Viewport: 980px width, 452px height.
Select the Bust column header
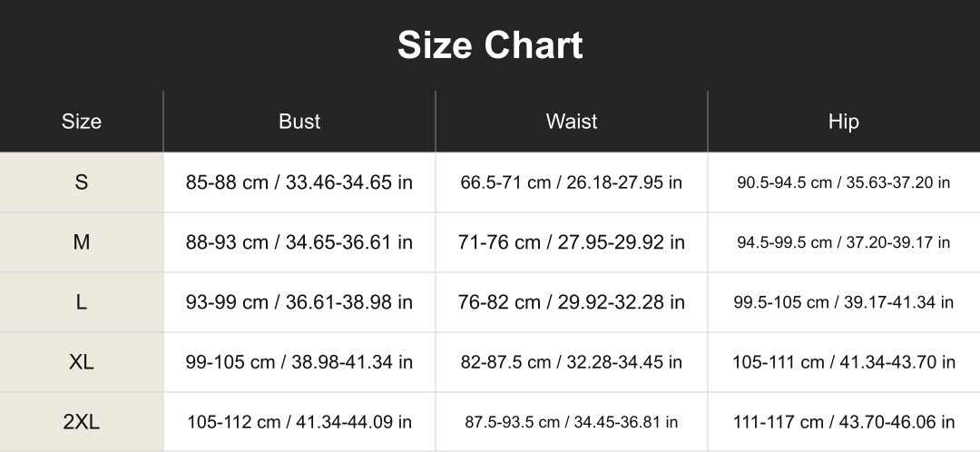pyautogui.click(x=299, y=122)
